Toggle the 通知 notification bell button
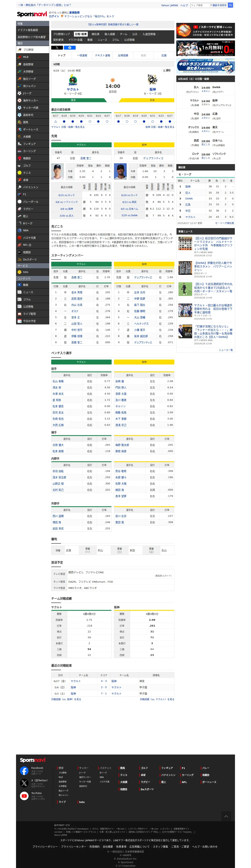Screen dimensions: 251x868 [167, 71]
